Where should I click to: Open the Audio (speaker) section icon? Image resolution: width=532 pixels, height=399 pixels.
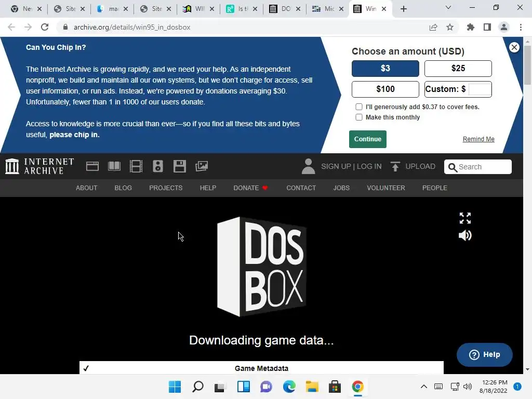click(158, 166)
